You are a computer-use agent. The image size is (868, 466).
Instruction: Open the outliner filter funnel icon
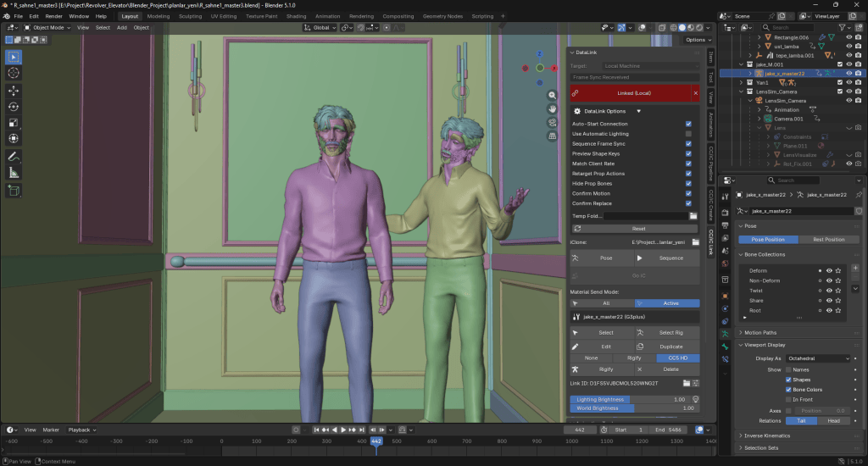842,27
